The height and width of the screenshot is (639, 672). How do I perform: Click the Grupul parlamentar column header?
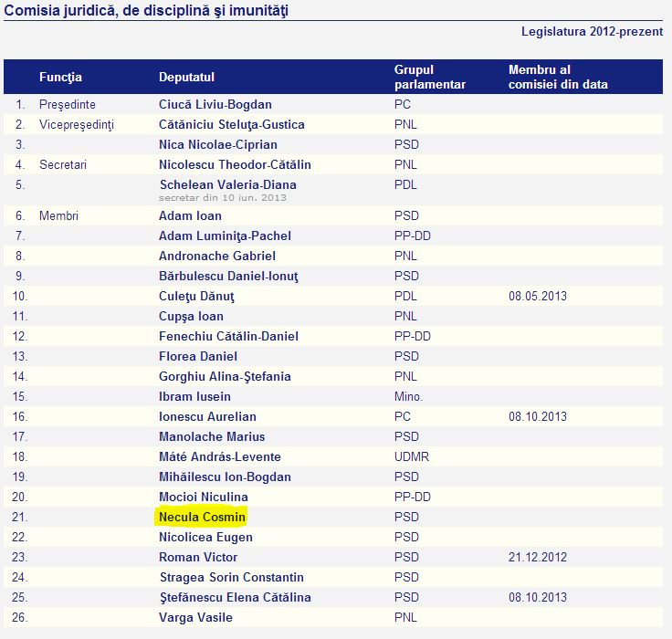[429, 77]
